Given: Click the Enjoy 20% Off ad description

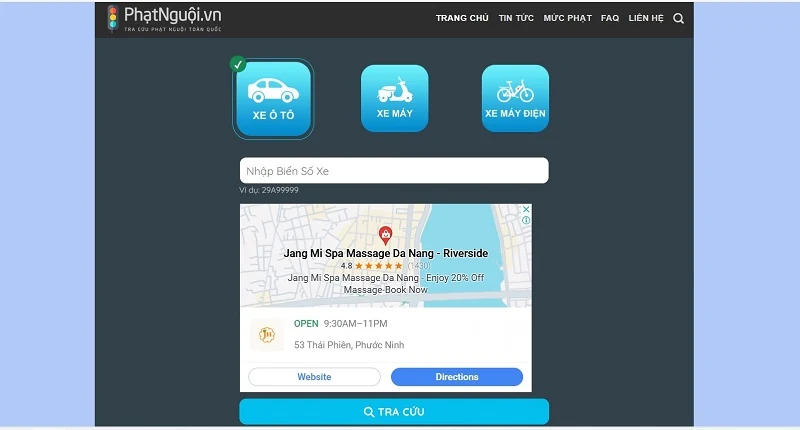Looking at the screenshot, I should pos(386,284).
